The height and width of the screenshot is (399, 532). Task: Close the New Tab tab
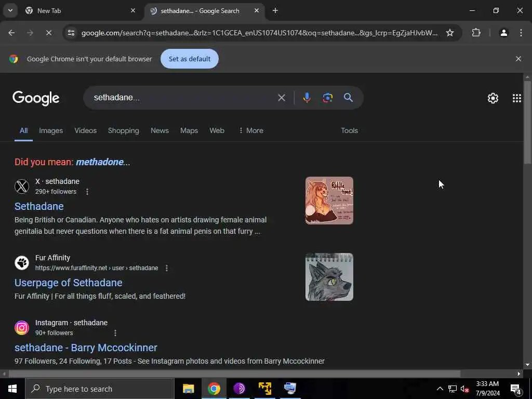(x=133, y=10)
